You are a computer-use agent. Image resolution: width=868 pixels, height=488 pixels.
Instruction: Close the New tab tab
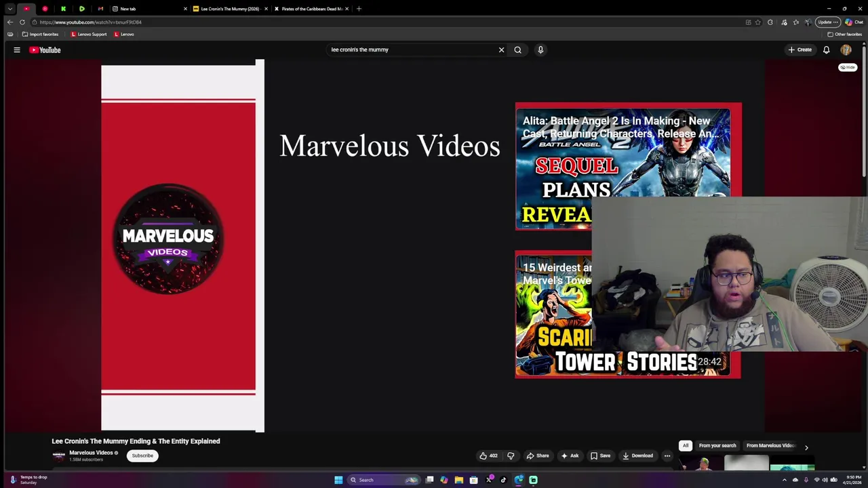(x=185, y=9)
